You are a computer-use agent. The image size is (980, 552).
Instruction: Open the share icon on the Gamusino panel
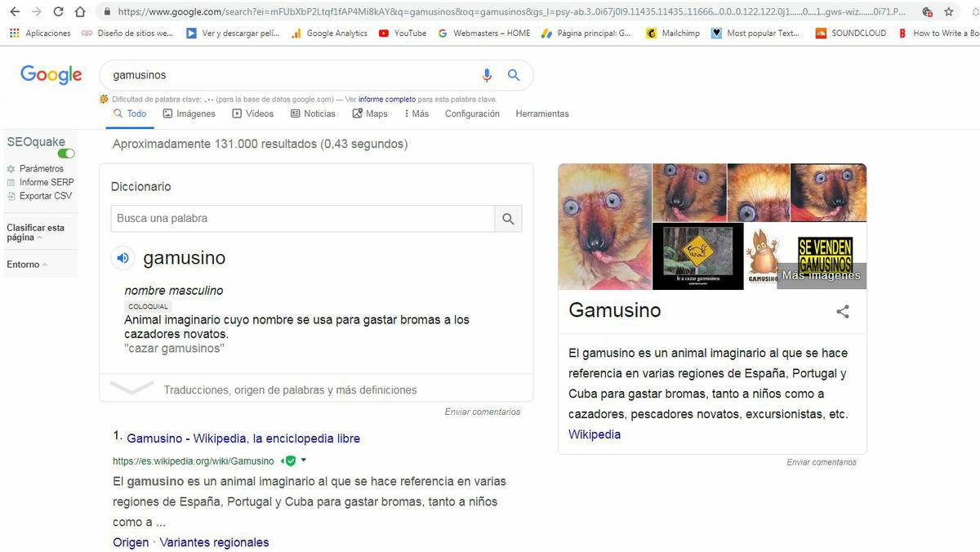click(x=842, y=311)
